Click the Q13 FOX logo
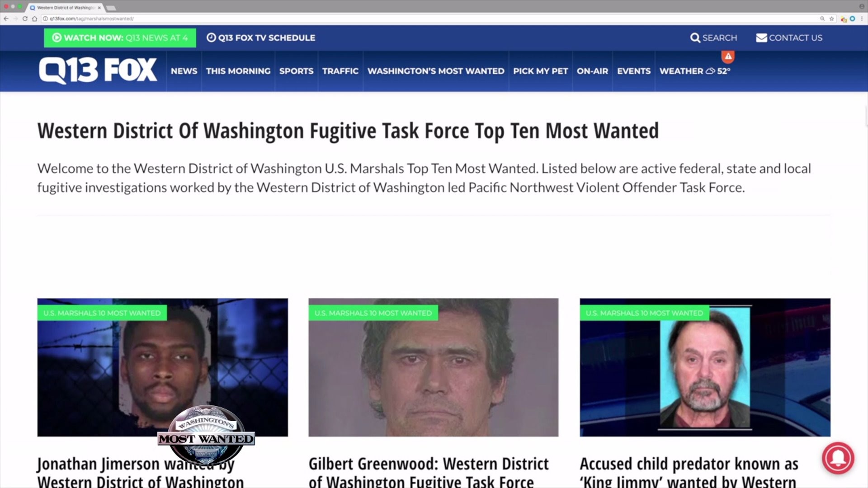 coord(98,70)
